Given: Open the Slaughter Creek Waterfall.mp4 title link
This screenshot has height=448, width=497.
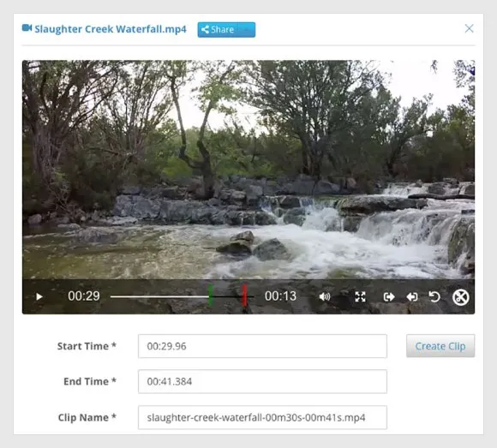Looking at the screenshot, I should point(111,29).
